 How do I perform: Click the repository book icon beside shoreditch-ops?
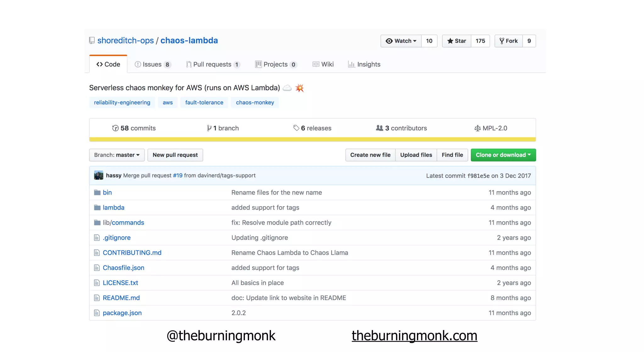tap(92, 41)
